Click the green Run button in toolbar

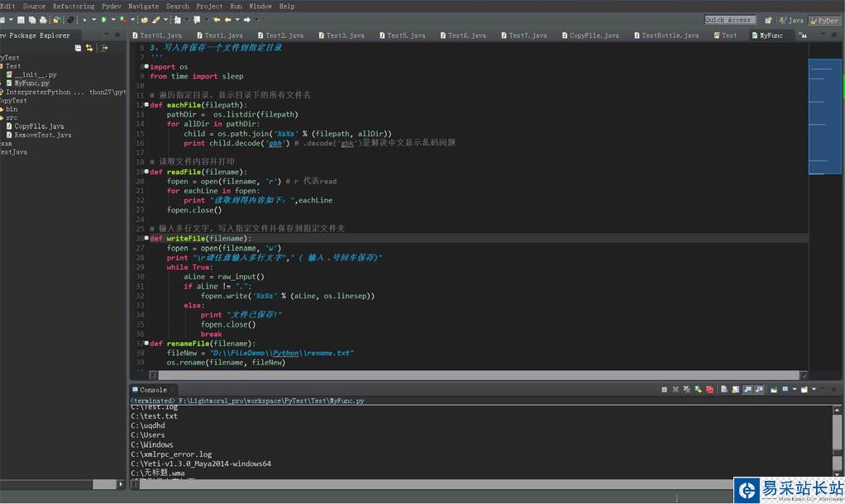coord(103,20)
